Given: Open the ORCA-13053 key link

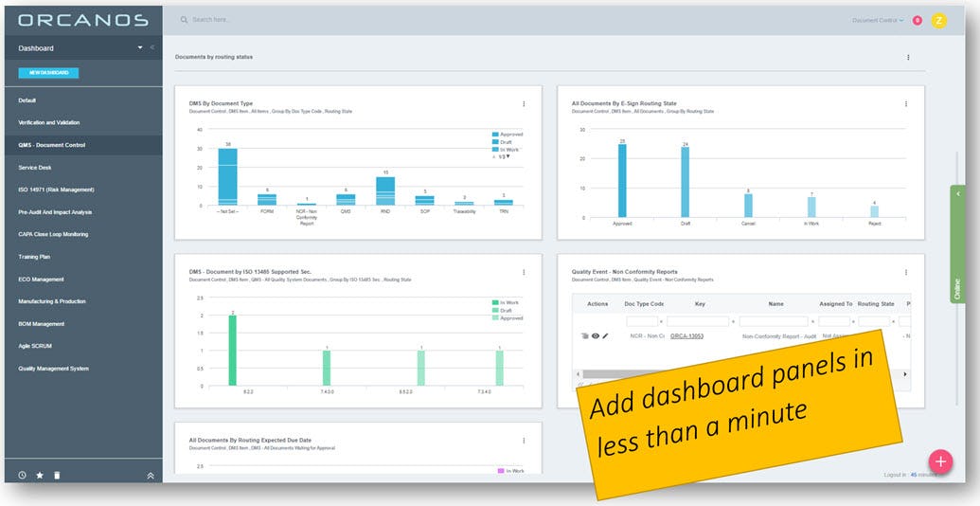Looking at the screenshot, I should point(686,336).
